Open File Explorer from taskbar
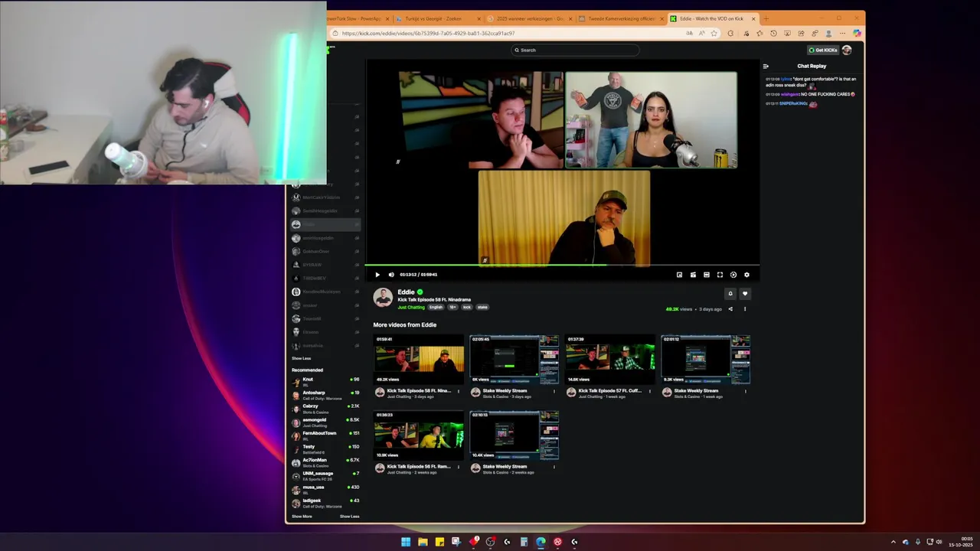The height and width of the screenshot is (551, 980). 423,542
